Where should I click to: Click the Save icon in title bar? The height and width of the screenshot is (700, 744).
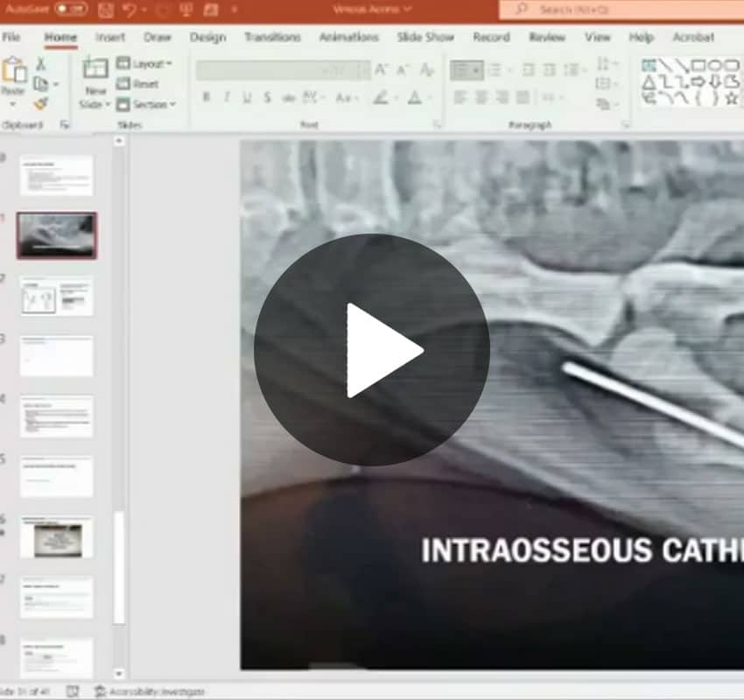tap(105, 9)
